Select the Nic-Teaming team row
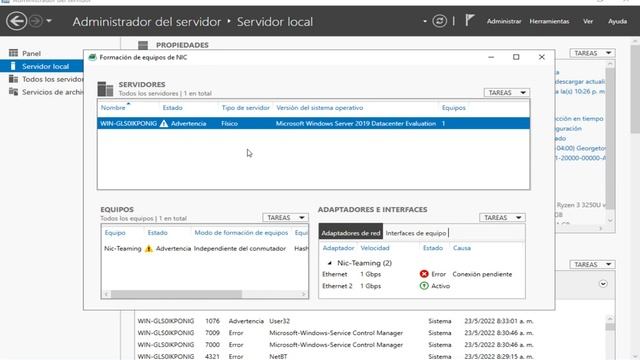Viewport: 640px width, 360px height. [204, 249]
